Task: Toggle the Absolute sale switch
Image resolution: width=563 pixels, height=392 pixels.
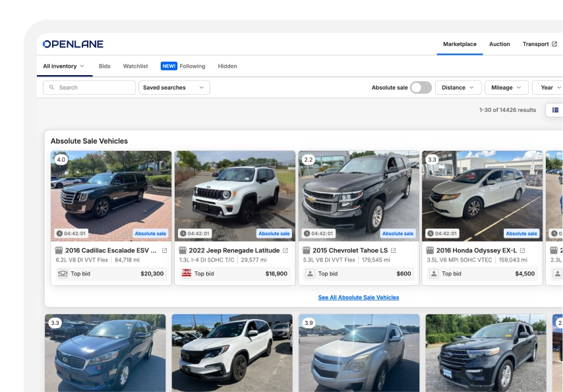Action: tap(420, 88)
